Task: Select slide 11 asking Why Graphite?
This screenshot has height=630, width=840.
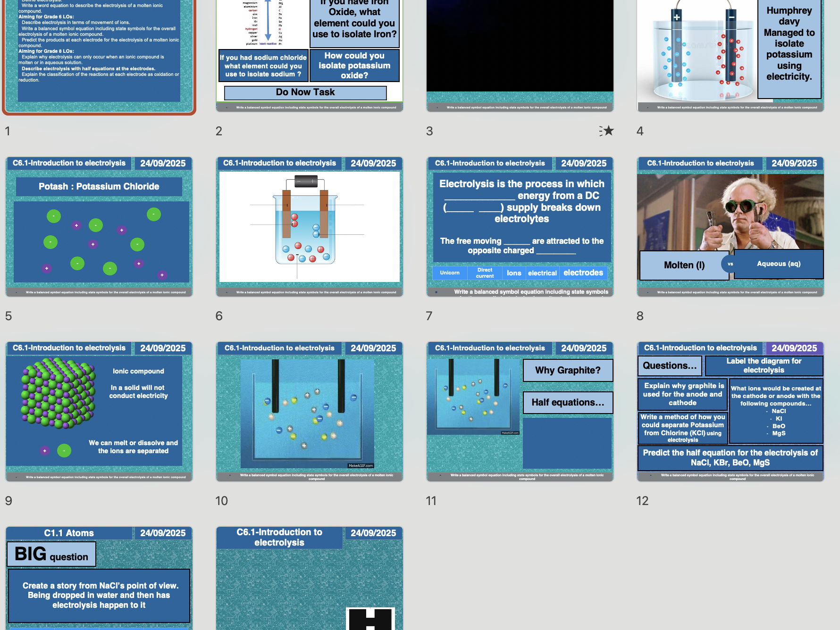Action: (520, 410)
